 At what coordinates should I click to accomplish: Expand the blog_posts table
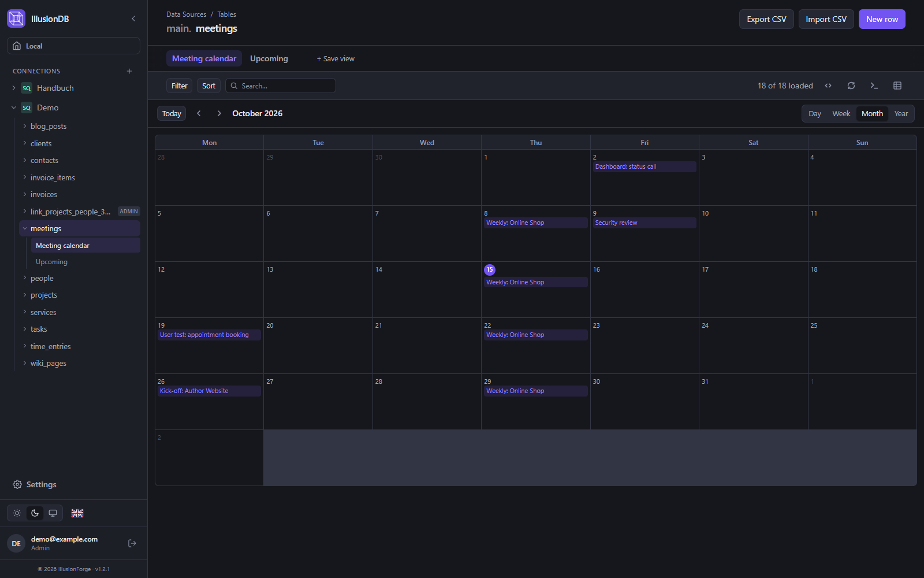25,126
